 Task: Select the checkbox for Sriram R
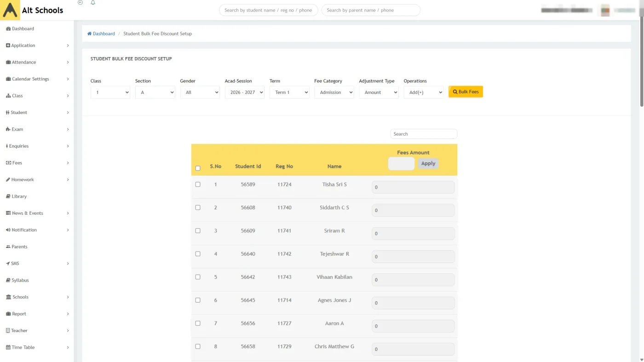point(198,231)
